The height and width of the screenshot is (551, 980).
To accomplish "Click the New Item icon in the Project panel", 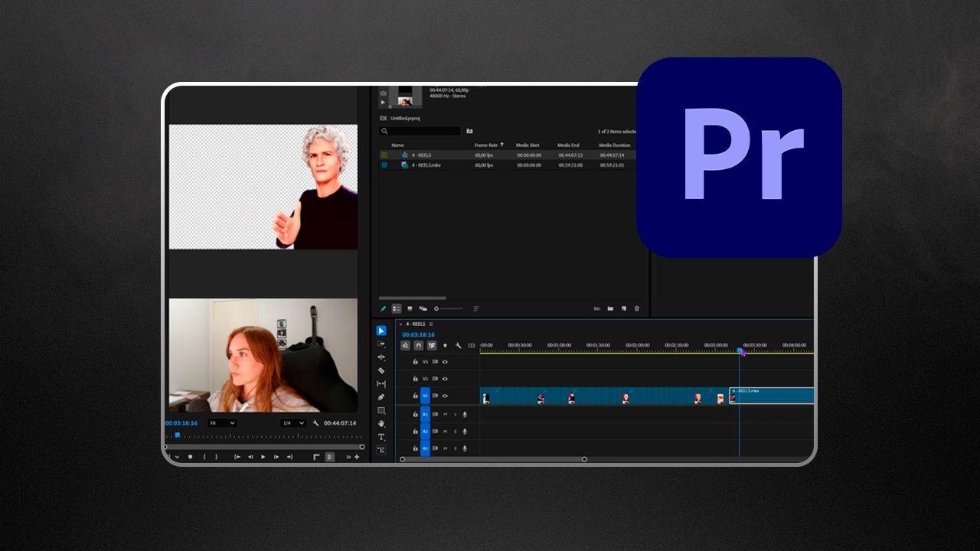I will click(623, 308).
